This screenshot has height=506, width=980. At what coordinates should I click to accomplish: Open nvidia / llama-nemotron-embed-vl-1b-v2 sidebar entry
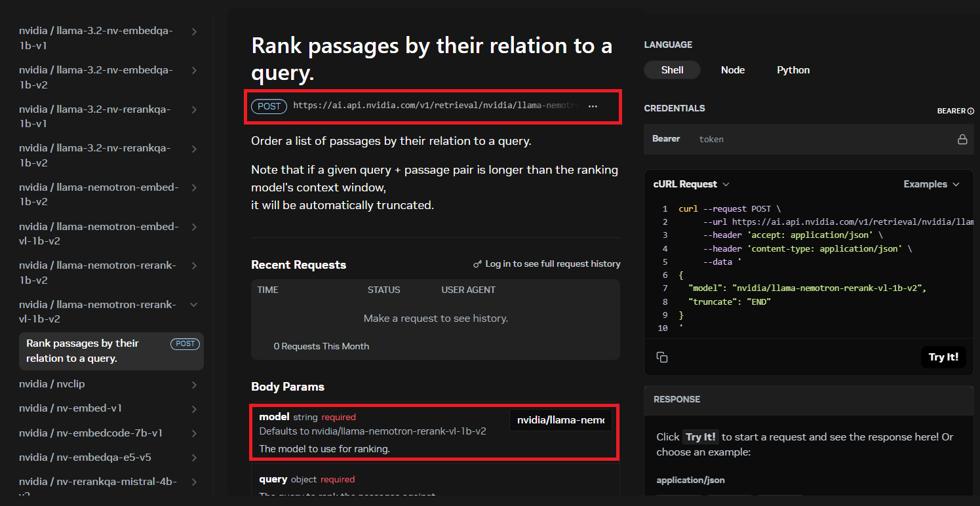[98, 233]
